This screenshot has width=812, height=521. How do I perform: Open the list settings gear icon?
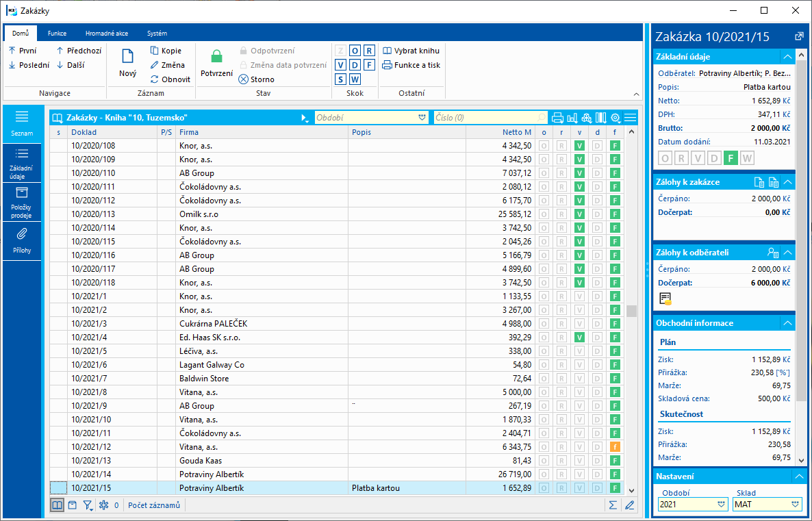615,118
